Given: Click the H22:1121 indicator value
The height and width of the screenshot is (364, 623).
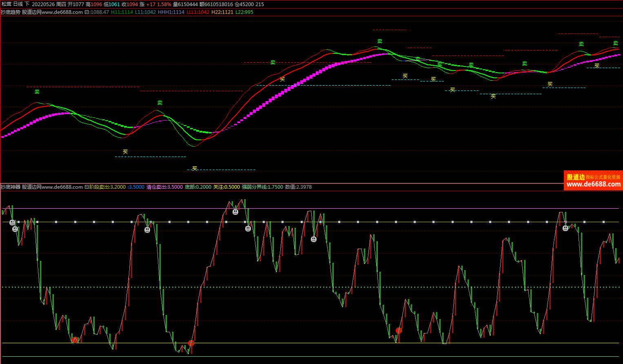Looking at the screenshot, I should pyautogui.click(x=222, y=12).
